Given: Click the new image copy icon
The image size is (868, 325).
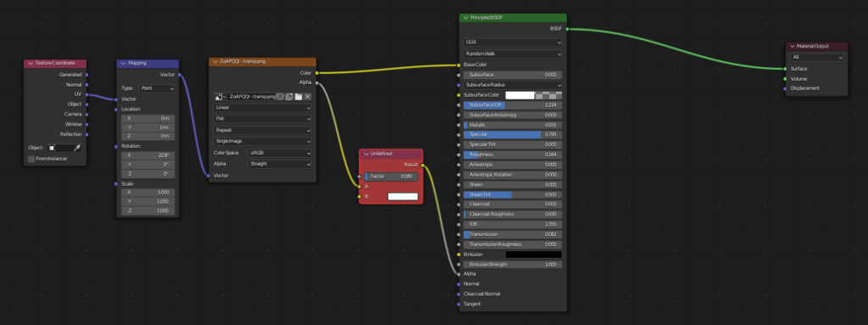Looking at the screenshot, I should pyautogui.click(x=289, y=97).
